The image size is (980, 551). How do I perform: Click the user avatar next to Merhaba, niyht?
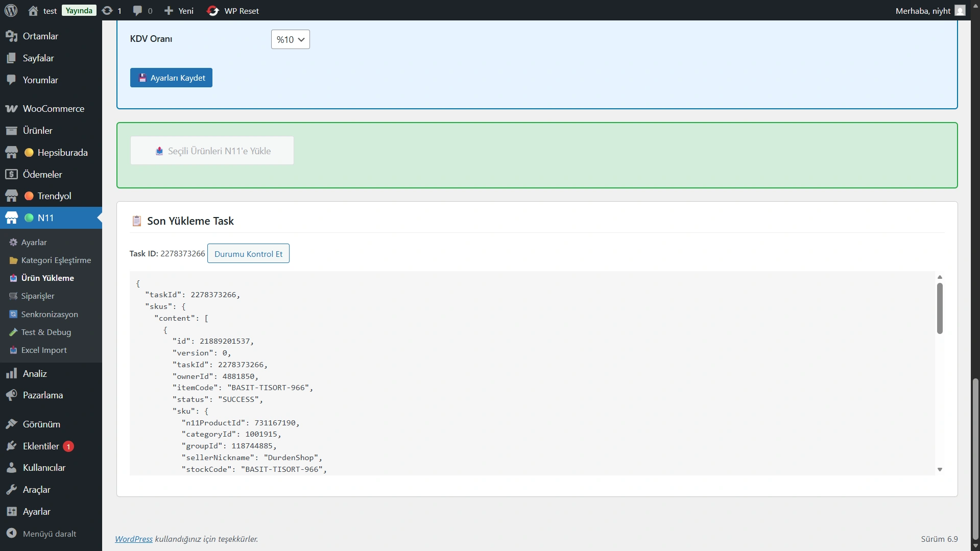tap(960, 11)
